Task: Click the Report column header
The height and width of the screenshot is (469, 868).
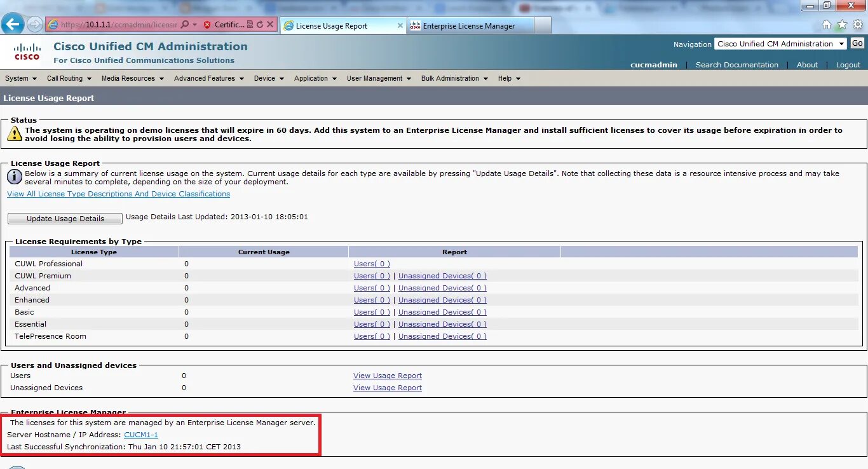Action: coord(454,252)
